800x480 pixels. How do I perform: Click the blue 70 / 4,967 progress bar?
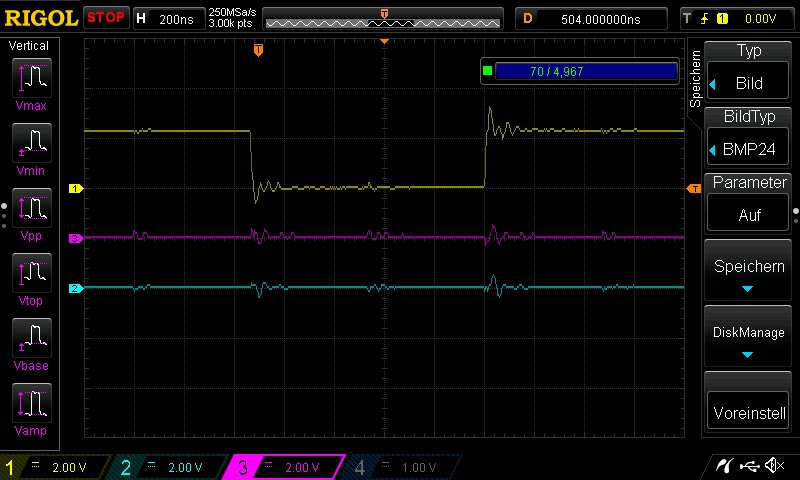586,71
